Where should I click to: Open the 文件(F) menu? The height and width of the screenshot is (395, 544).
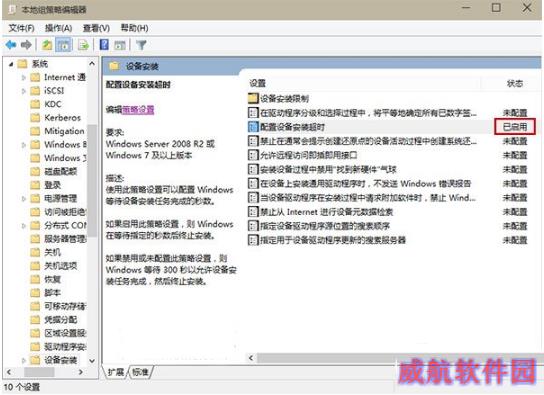pyautogui.click(x=21, y=28)
